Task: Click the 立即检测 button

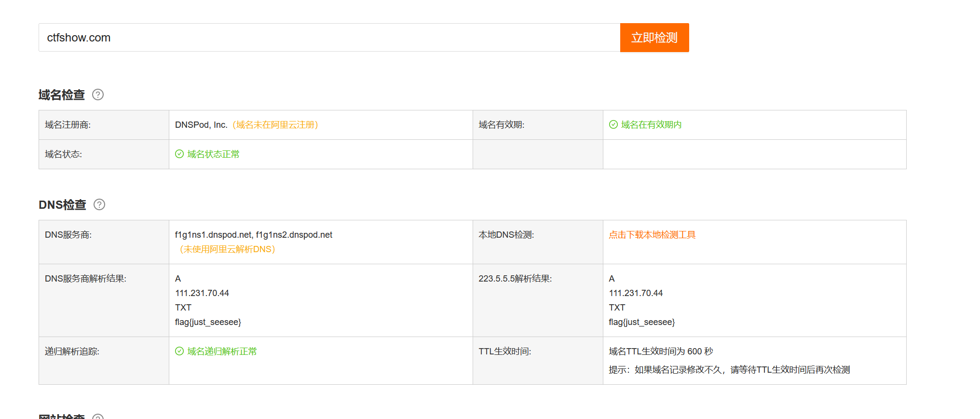Action: [x=654, y=38]
